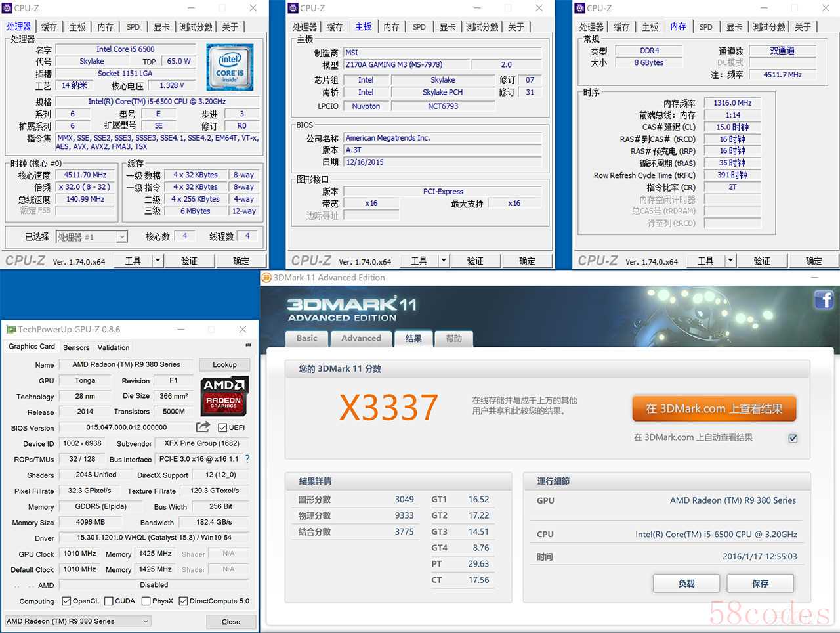Click the Lookup button in GPU-Z
The height and width of the screenshot is (633, 840).
coord(224,364)
